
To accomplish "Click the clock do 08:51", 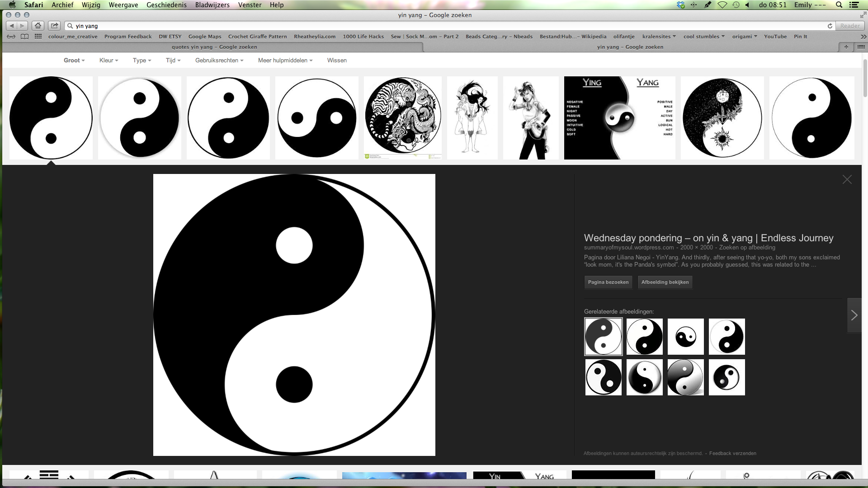I will point(773,5).
